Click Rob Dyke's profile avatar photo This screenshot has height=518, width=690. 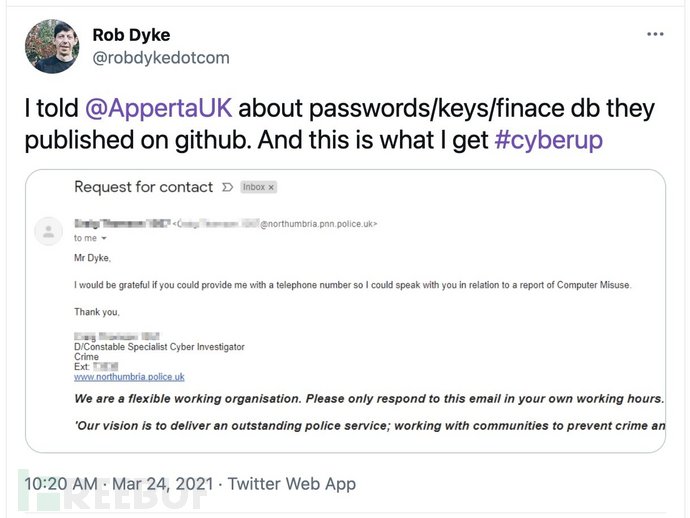coord(50,46)
